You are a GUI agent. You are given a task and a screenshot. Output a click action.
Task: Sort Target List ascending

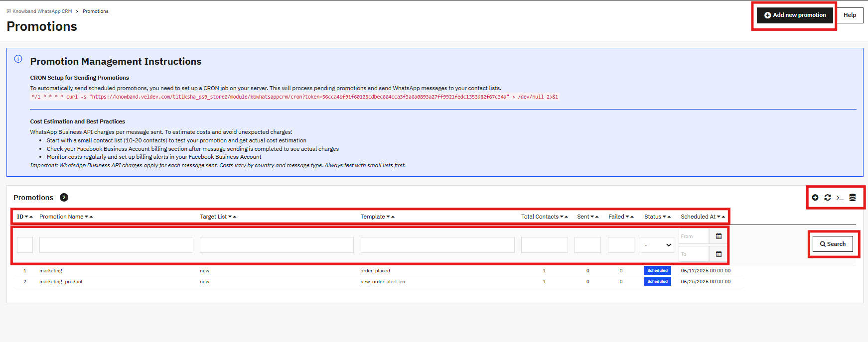pos(235,217)
